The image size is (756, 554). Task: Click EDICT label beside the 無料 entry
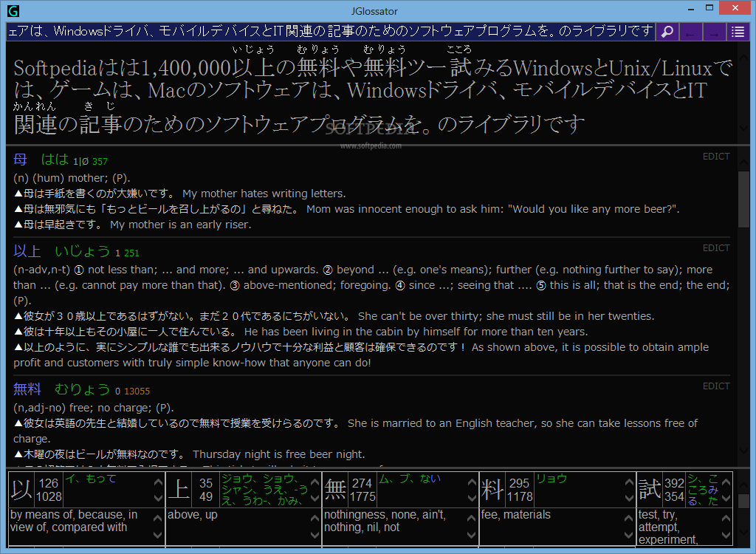716,386
